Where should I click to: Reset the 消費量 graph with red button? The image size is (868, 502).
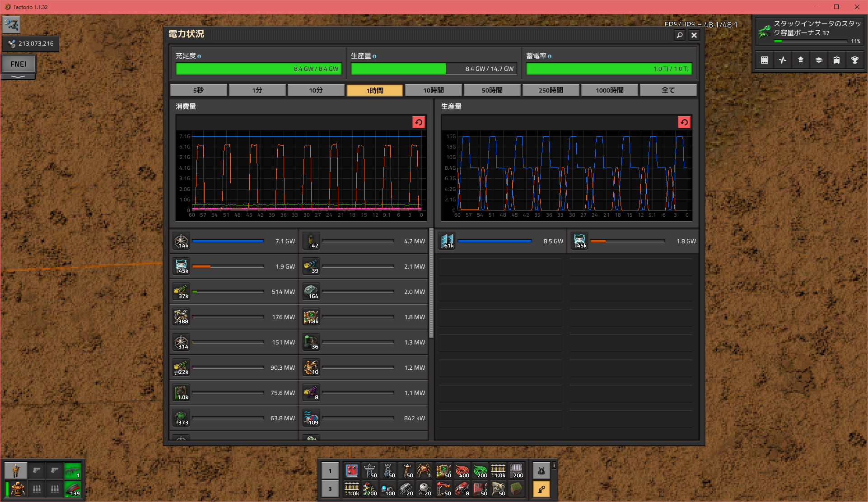(x=419, y=122)
